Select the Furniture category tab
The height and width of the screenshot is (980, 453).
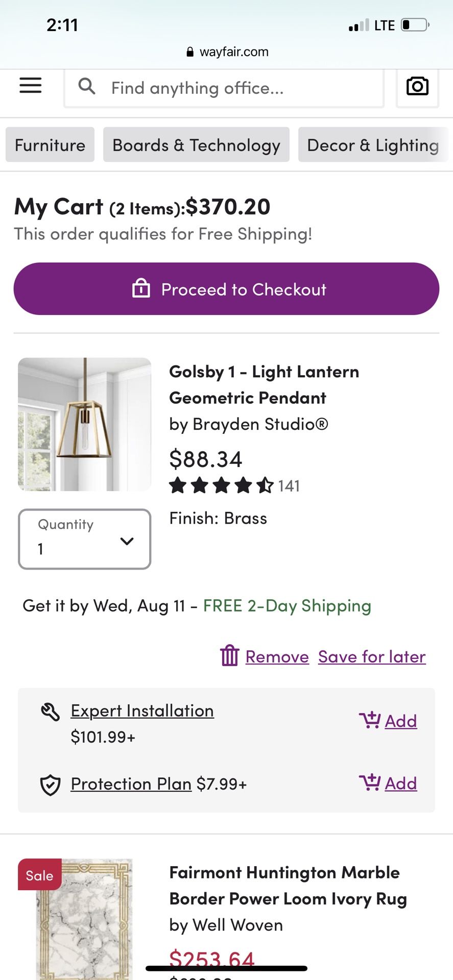click(x=50, y=145)
